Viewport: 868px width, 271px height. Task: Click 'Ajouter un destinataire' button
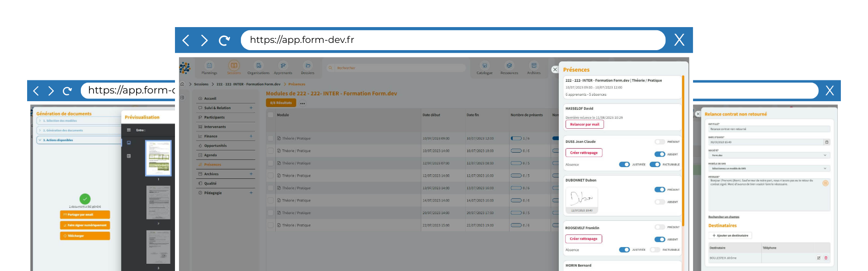click(730, 236)
